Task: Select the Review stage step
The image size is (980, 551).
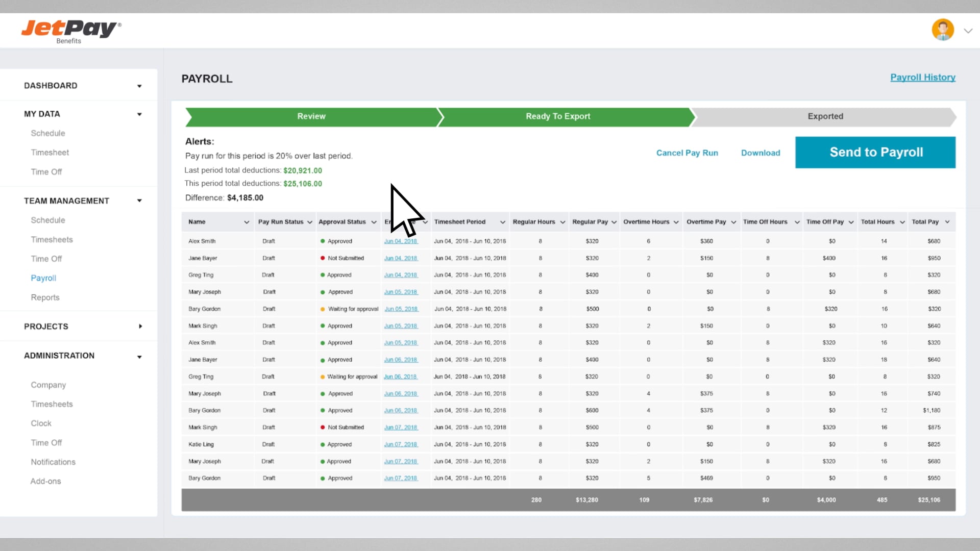Action: pyautogui.click(x=311, y=117)
